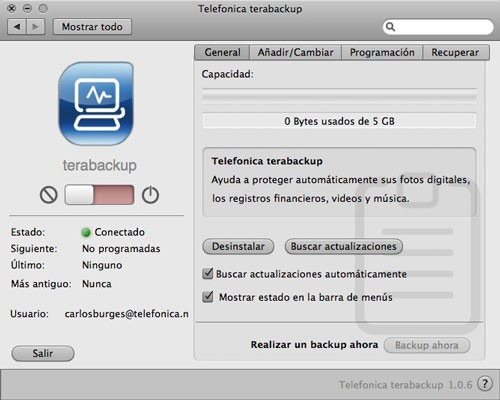Image resolution: width=500 pixels, height=400 pixels.
Task: Open the Programación tab
Action: [x=382, y=53]
